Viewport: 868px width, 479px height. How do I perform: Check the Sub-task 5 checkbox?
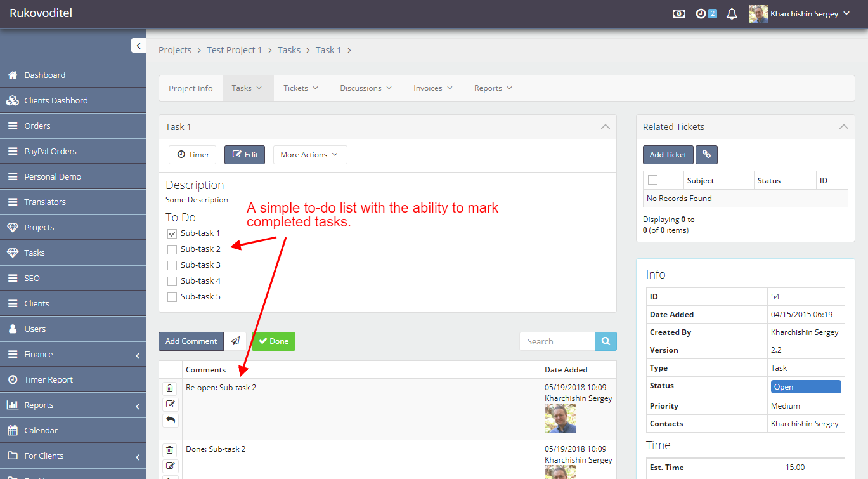172,297
